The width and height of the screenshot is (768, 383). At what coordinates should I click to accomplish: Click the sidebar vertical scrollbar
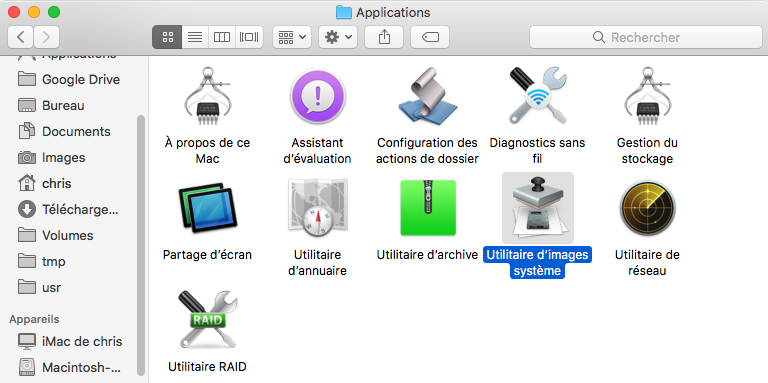pos(141,245)
